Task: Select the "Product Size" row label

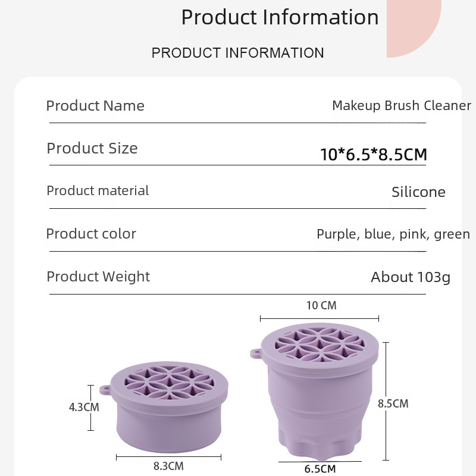Action: (x=92, y=148)
